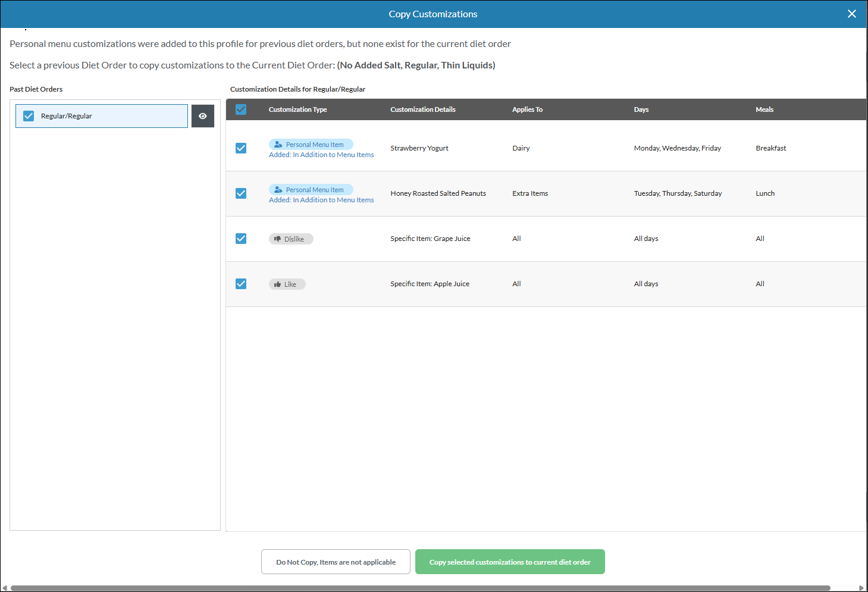868x592 pixels.
Task: Uncheck the Honey Roasted Salted Peanuts row checkbox
Action: tap(241, 193)
